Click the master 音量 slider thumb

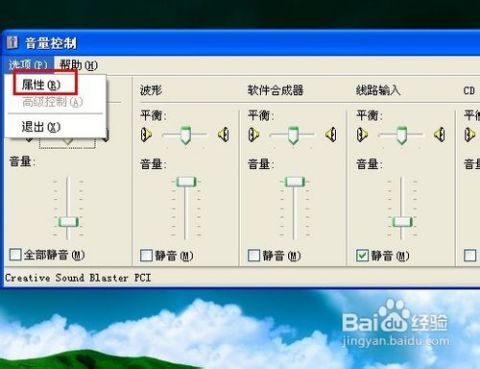click(x=68, y=222)
